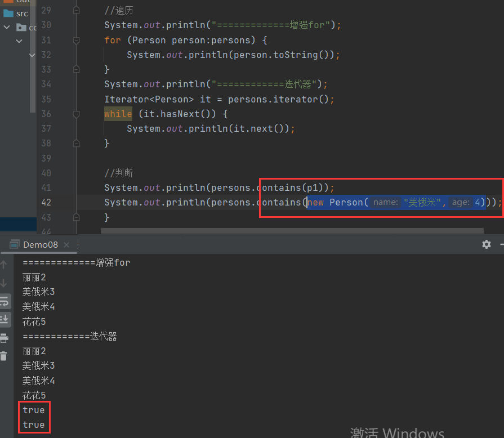Viewport: 504px width, 438px height.
Task: Click the print console output icon
Action: click(x=4, y=338)
